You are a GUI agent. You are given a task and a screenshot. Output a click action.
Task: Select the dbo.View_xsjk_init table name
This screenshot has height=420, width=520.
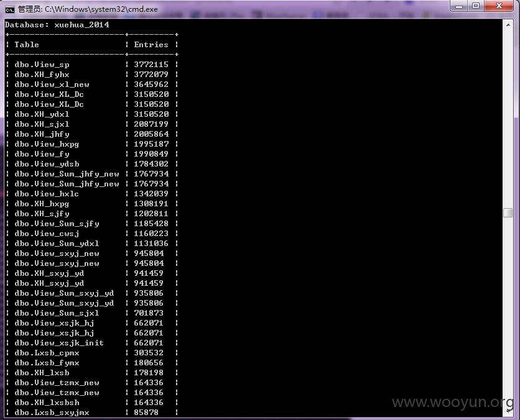click(59, 343)
